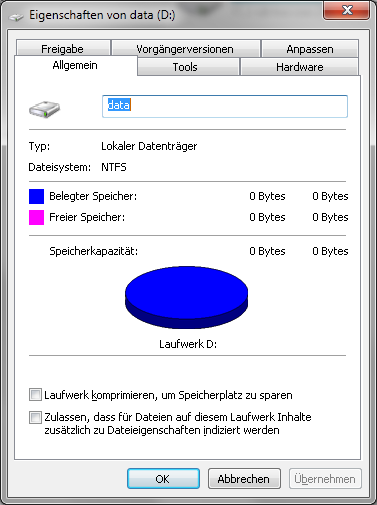Enable Laufwerk komprimieren checkbox

coord(35,395)
